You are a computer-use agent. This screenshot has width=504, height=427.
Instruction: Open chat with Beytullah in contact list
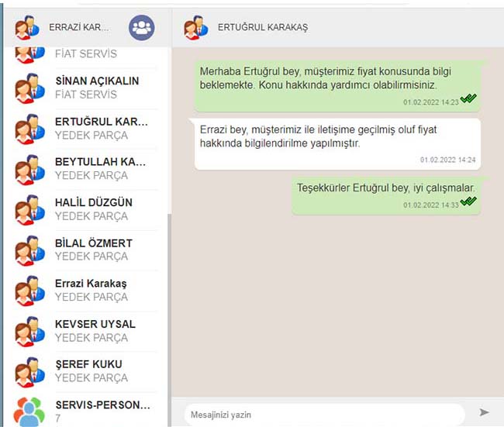tap(100, 168)
